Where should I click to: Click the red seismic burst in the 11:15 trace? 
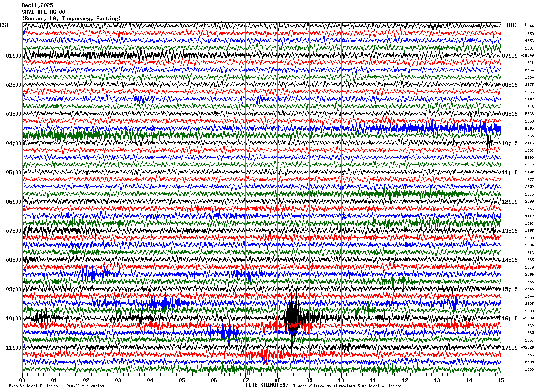coord(266,354)
